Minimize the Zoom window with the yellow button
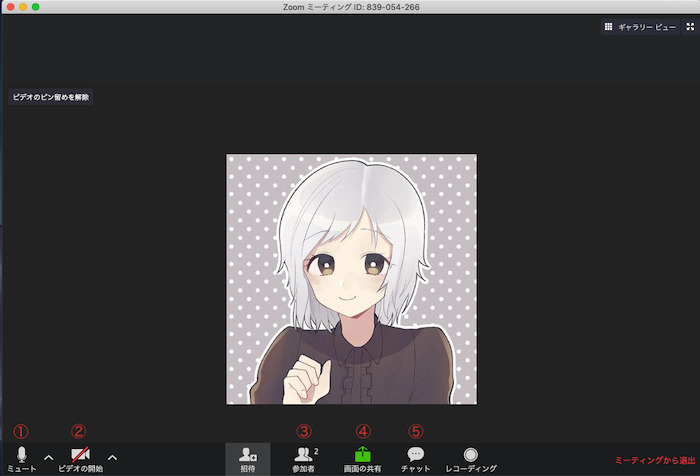The image size is (700, 476). pyautogui.click(x=23, y=7)
